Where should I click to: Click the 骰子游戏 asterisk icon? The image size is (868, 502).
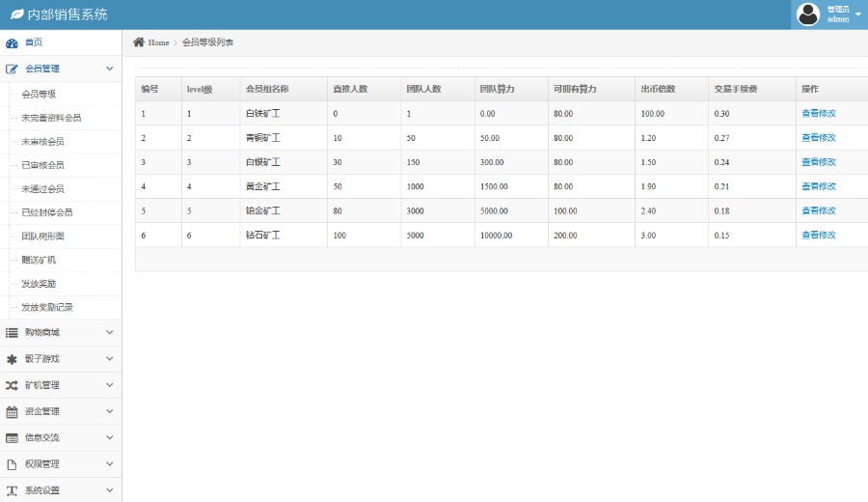[x=12, y=359]
